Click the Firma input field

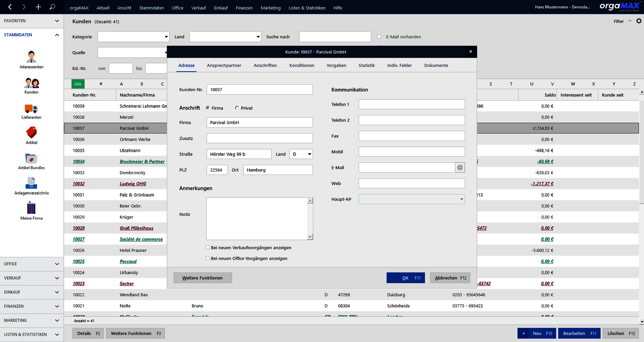tap(260, 122)
